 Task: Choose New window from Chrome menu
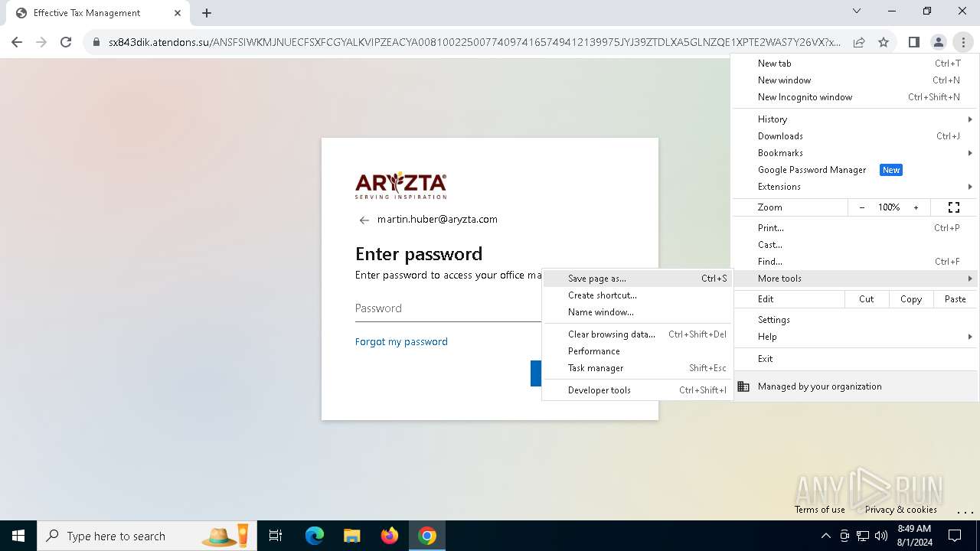(855, 80)
